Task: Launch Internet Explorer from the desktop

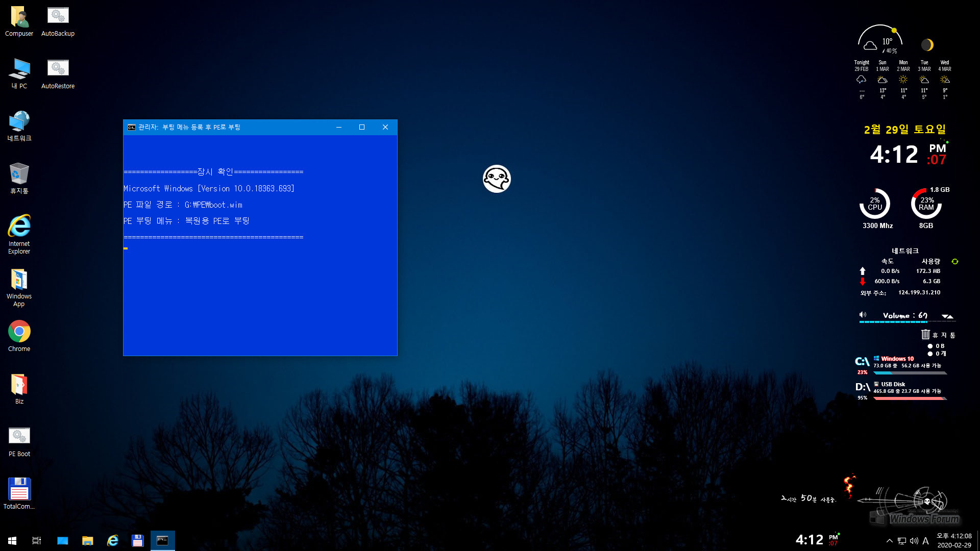Action: click(x=19, y=234)
